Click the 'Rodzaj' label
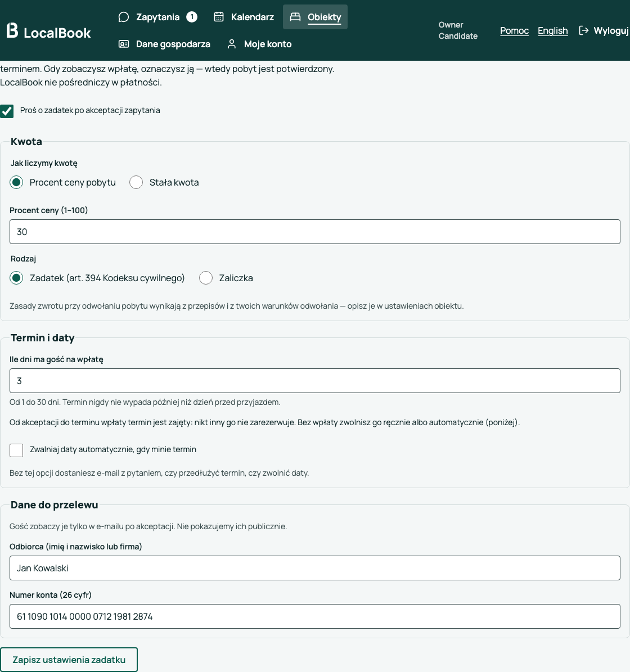 [x=23, y=259]
